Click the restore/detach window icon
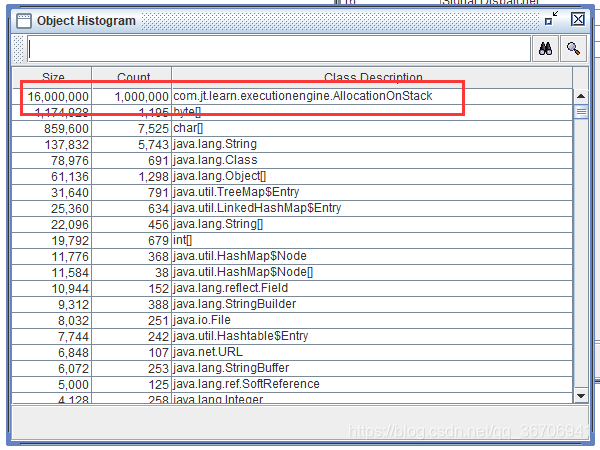This screenshot has width=600, height=450. click(x=551, y=18)
